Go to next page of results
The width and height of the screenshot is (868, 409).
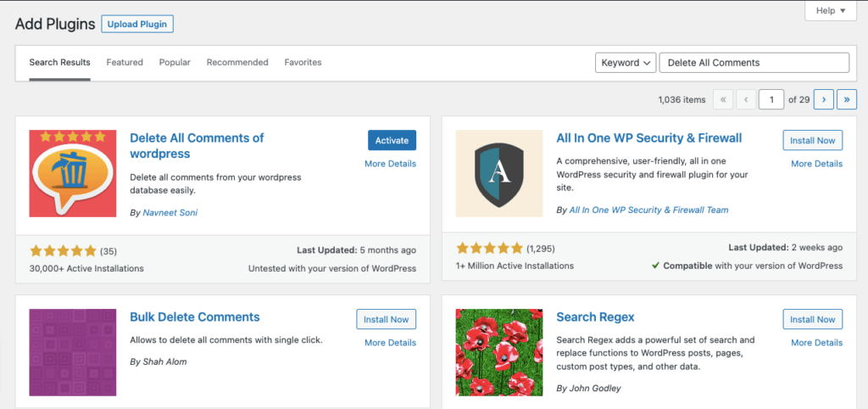[824, 100]
